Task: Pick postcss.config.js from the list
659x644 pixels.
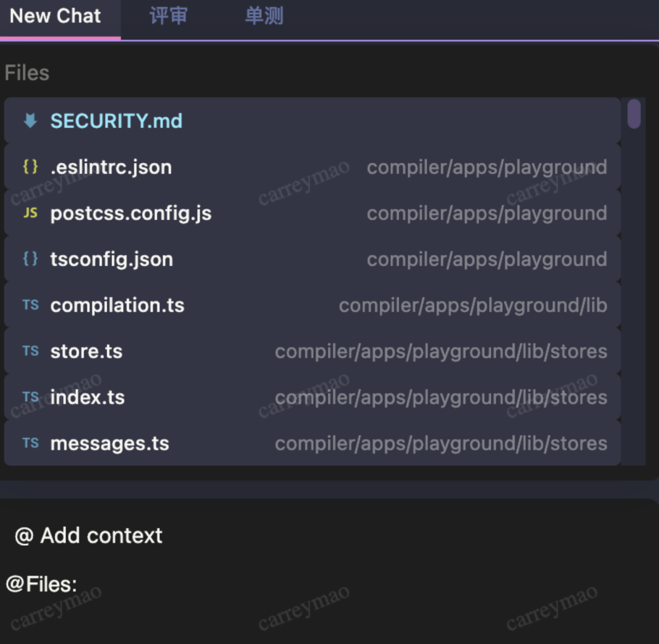Action: 312,212
